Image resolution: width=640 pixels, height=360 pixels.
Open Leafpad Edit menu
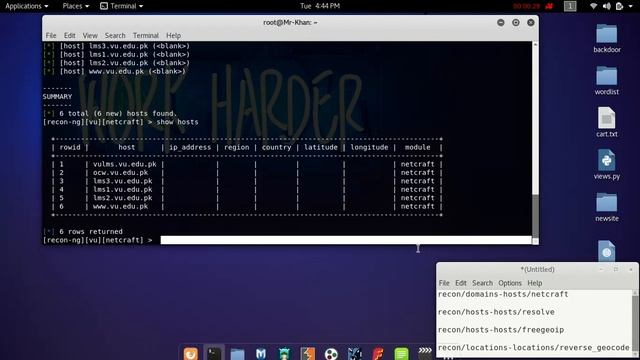point(461,283)
